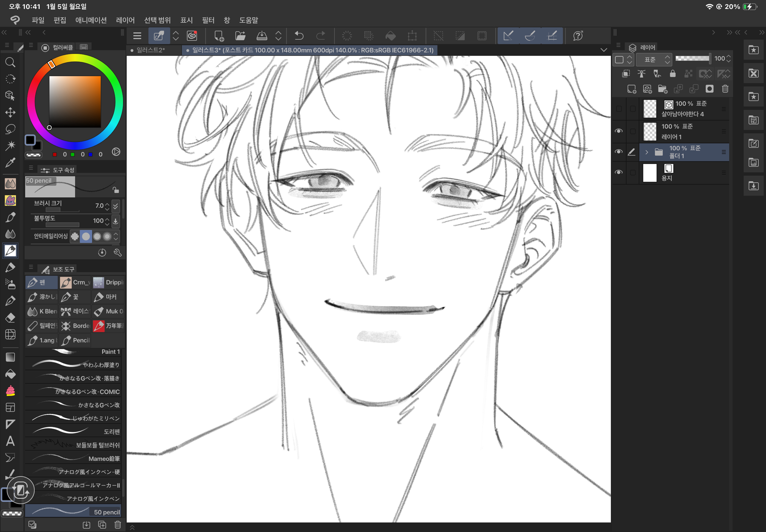The image size is (766, 532).
Task: Click the new raster layer icon
Action: (632, 89)
